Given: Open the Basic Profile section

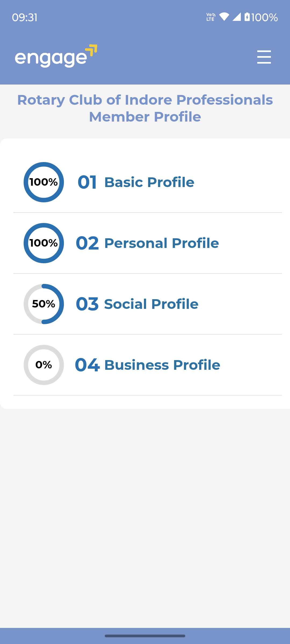Looking at the screenshot, I should (x=149, y=182).
